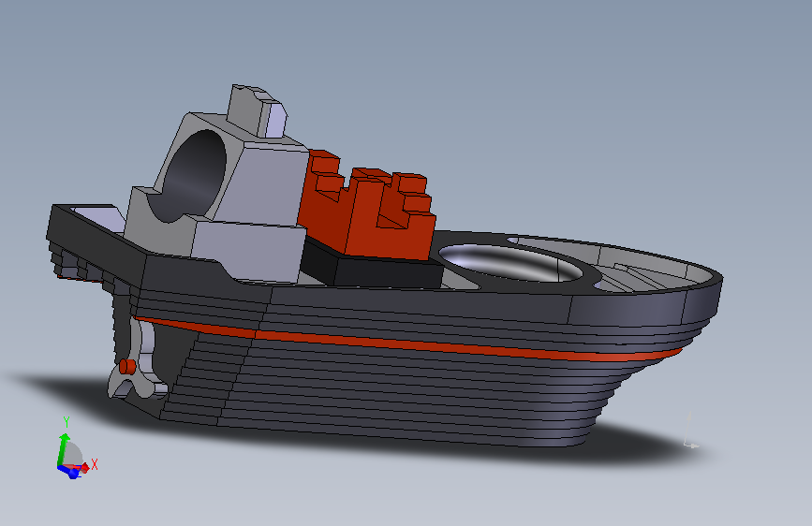Select the small red pin at the stern
This screenshot has width=812, height=526.
127,367
